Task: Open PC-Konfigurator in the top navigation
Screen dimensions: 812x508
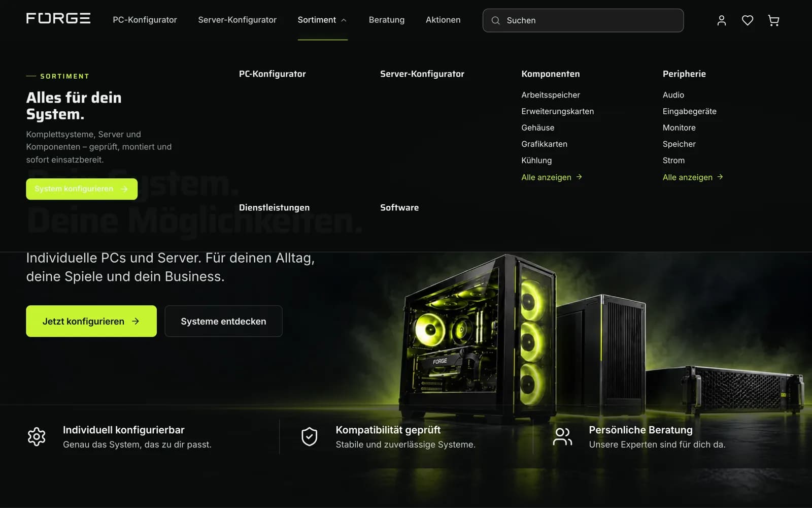Action: click(x=145, y=20)
